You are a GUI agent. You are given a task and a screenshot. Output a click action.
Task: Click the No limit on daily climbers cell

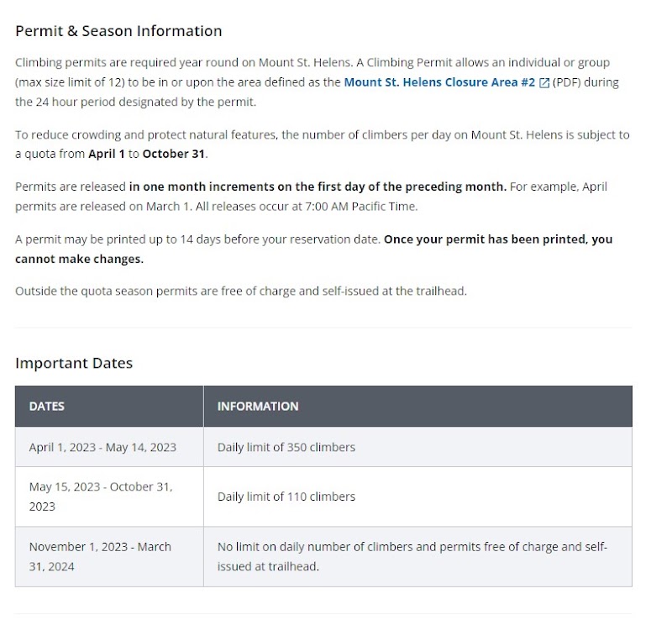click(x=412, y=556)
